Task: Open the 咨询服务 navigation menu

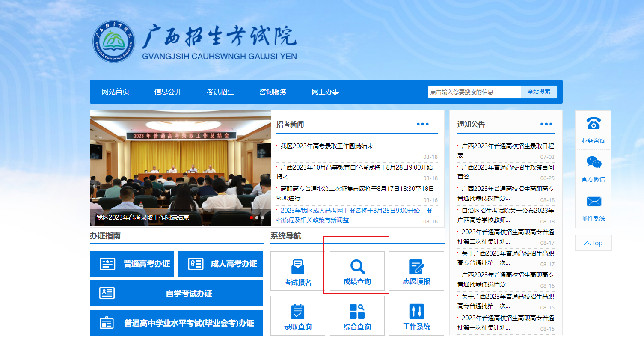Action: pos(273,92)
